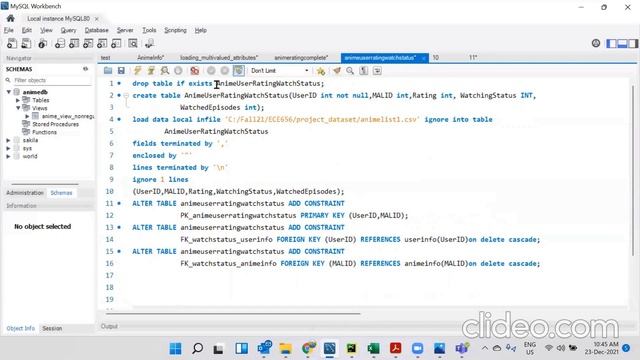
Task: Open the object inspector icon
Action: coord(42,43)
